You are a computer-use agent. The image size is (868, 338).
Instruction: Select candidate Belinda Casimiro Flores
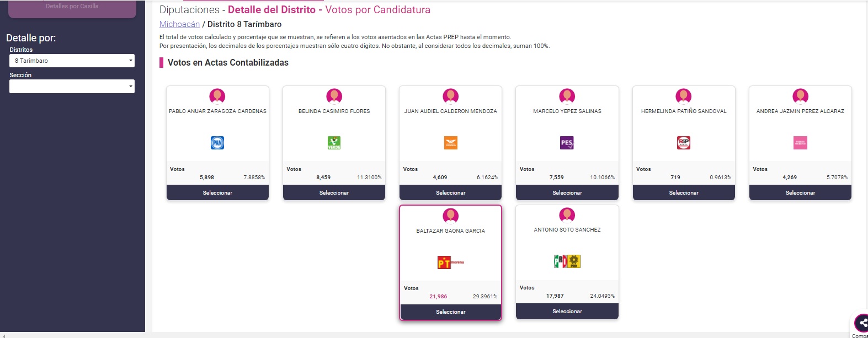coord(334,192)
